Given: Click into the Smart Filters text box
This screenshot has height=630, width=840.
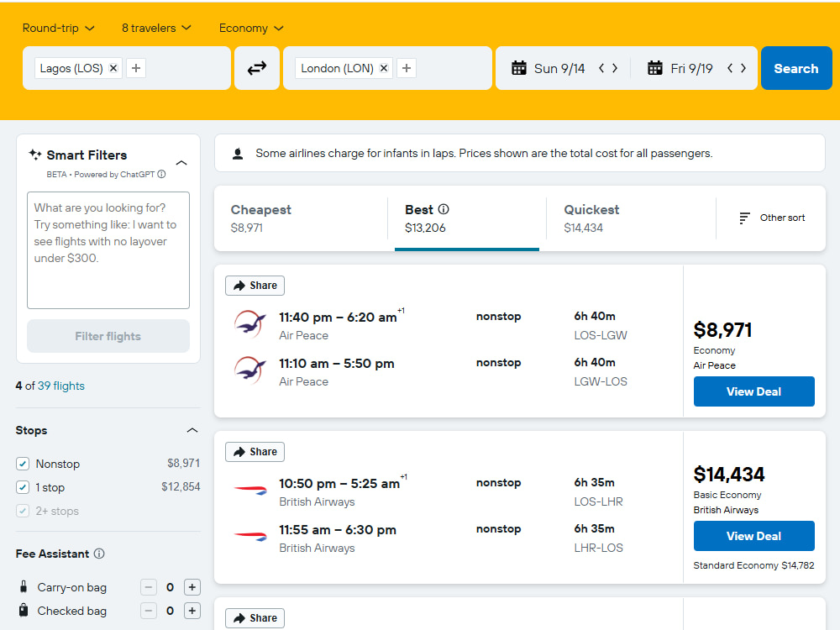Looking at the screenshot, I should [108, 250].
